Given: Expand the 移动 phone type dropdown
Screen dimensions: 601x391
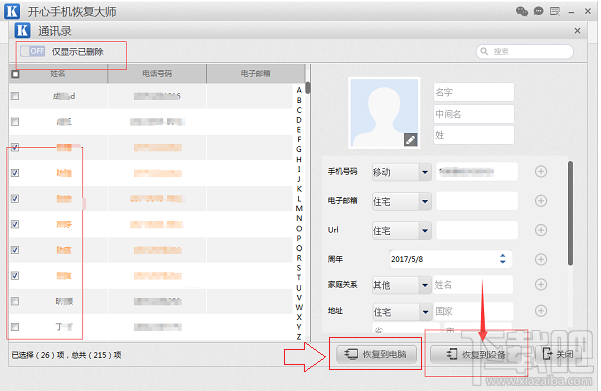Looking at the screenshot, I should coord(425,172).
